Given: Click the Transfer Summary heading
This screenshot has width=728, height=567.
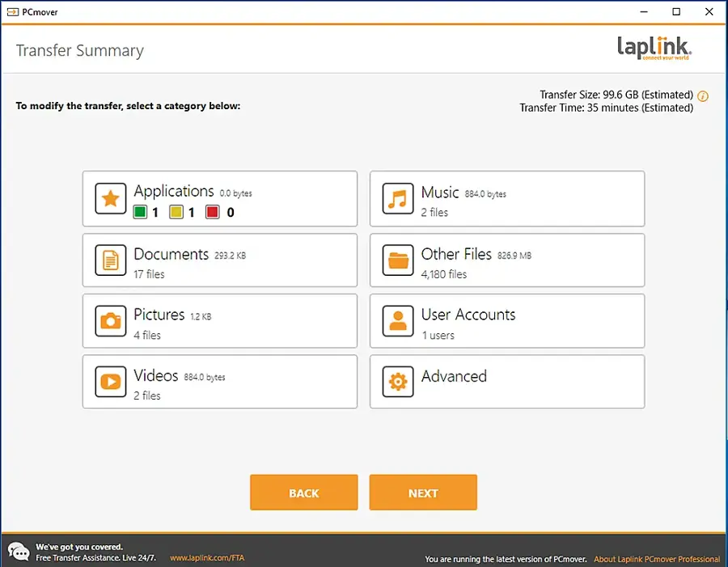Looking at the screenshot, I should click(x=80, y=50).
